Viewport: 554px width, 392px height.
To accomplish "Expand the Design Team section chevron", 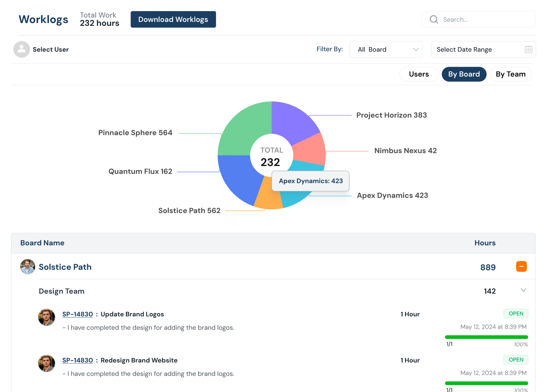I will 524,290.
